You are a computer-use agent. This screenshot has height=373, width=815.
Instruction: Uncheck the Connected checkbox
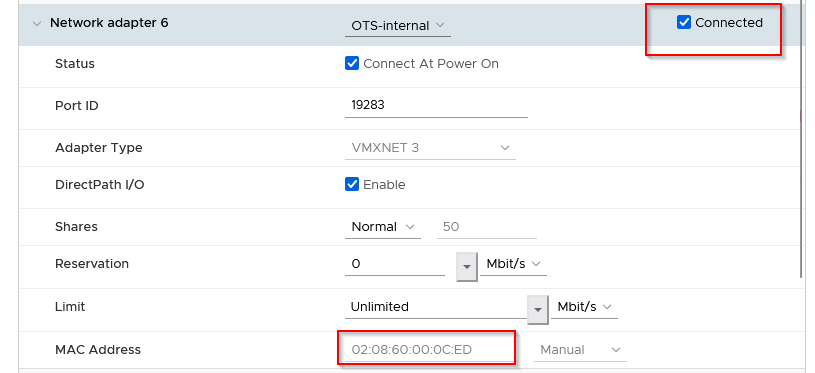pos(684,22)
